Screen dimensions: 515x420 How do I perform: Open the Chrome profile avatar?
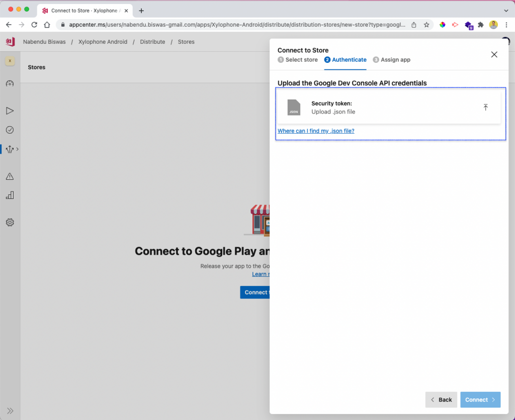[x=493, y=25]
